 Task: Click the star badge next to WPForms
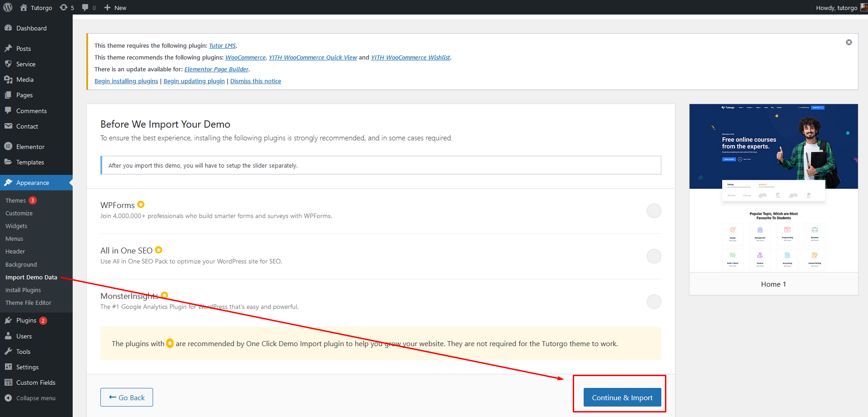click(x=141, y=204)
